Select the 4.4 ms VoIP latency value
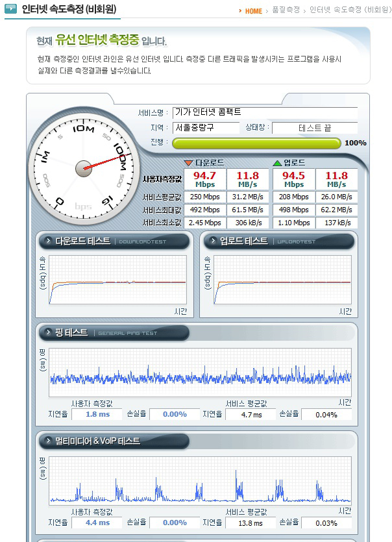The width and height of the screenshot is (392, 542). pos(97,523)
